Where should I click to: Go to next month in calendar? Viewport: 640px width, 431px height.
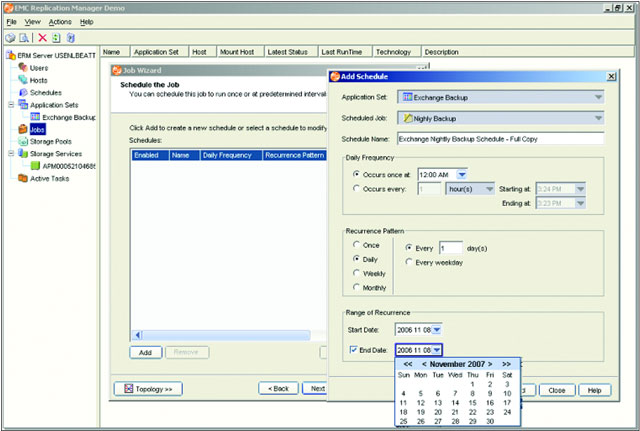click(490, 364)
